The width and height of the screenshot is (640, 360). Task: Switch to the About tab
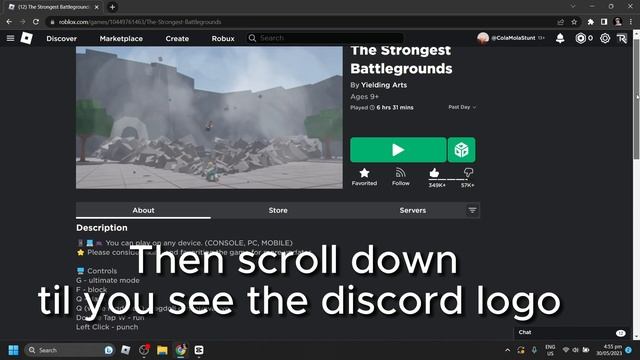click(x=143, y=210)
